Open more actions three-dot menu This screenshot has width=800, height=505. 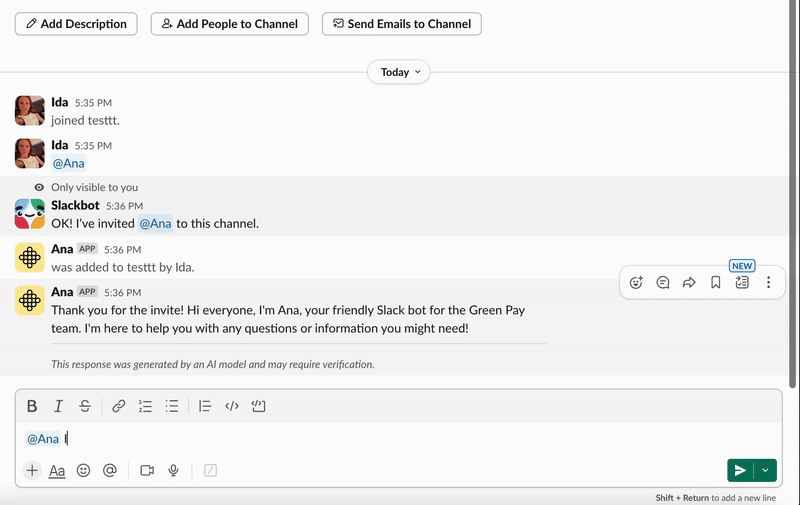click(x=768, y=282)
